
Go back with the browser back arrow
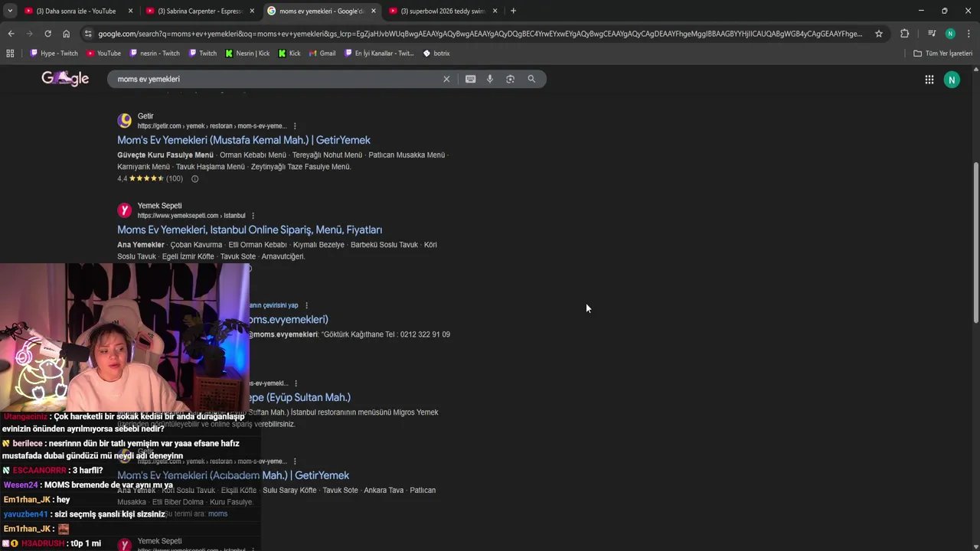tap(11, 34)
